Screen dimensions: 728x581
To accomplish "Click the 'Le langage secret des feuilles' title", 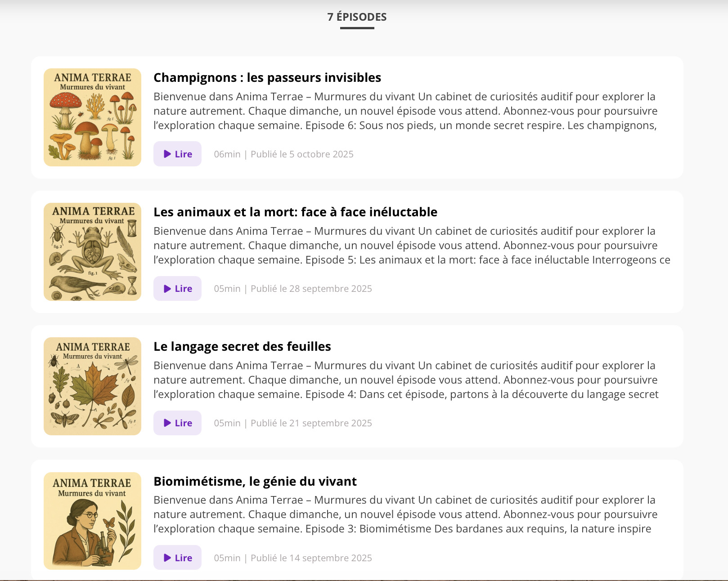I will tap(242, 346).
